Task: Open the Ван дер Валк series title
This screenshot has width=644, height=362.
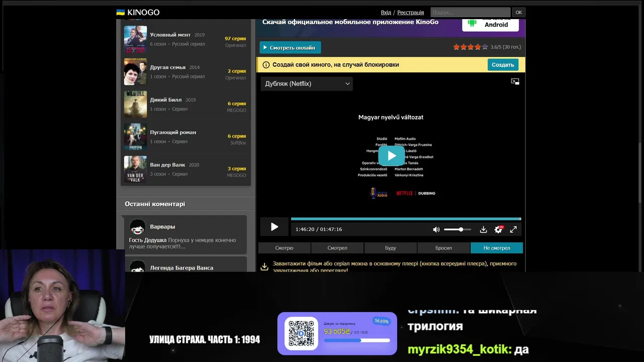Action: coord(168,165)
